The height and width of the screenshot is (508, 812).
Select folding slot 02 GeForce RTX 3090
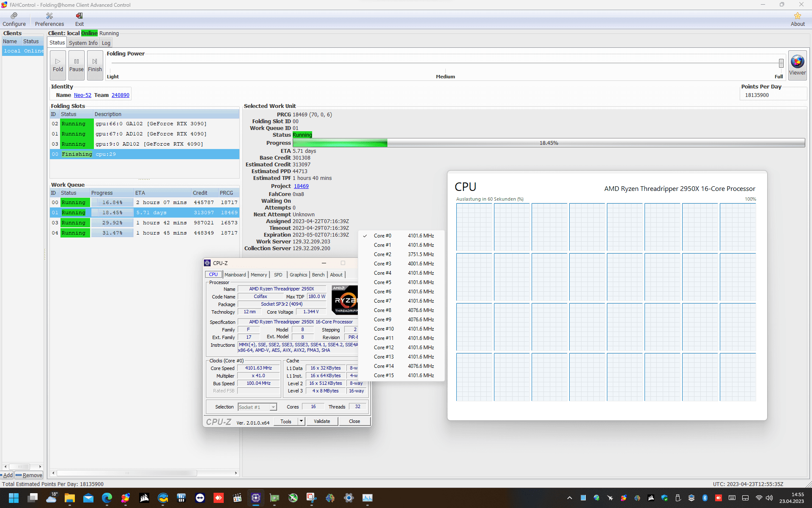(x=144, y=124)
